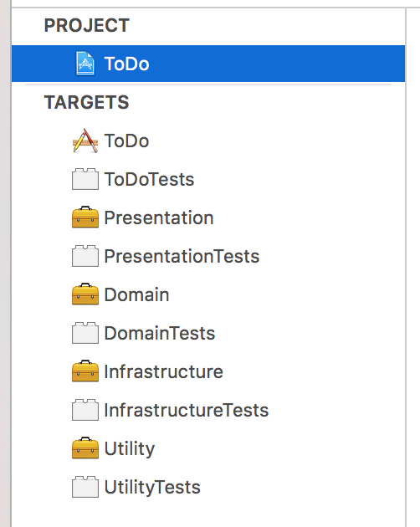Open the PresentationTests target
Screen dimensions: 420x527
coord(182,256)
